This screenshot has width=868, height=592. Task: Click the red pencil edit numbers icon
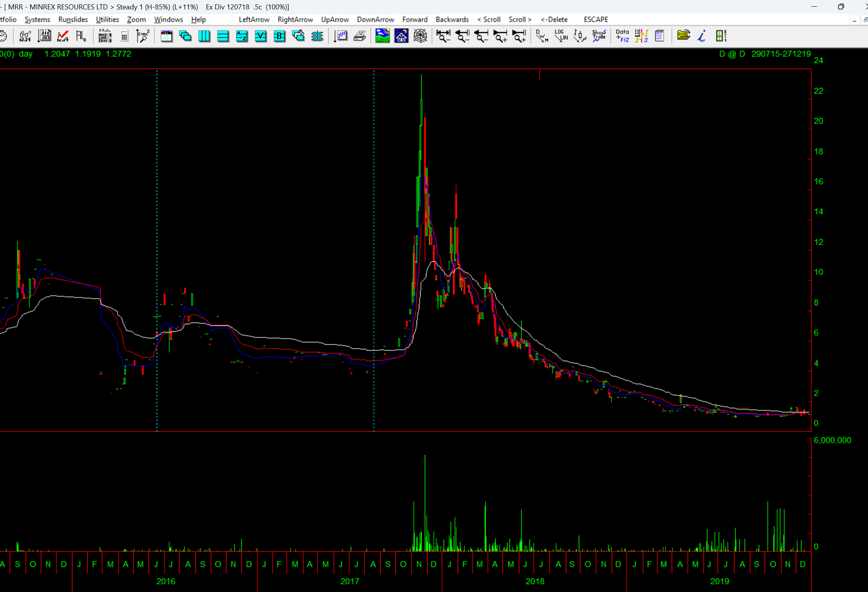(63, 36)
